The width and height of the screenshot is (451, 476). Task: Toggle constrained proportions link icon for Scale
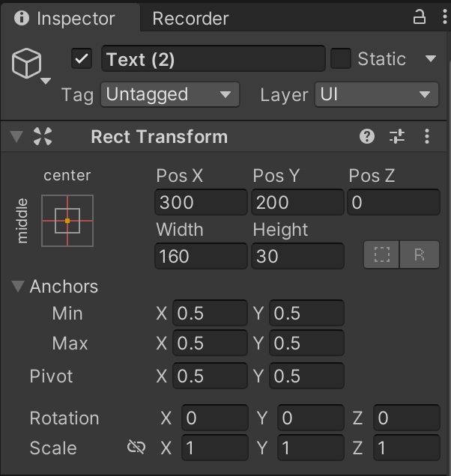coord(136,448)
